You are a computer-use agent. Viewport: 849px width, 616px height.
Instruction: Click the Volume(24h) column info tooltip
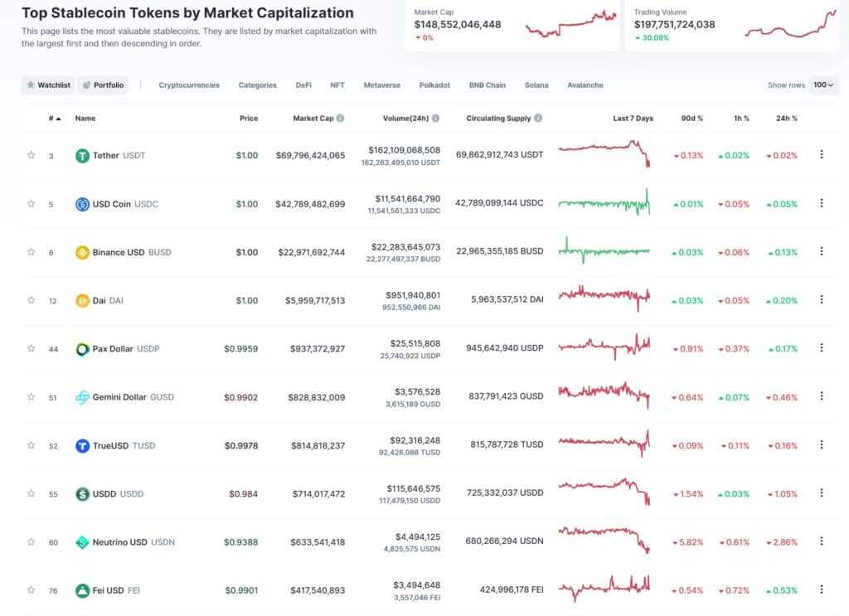(439, 118)
